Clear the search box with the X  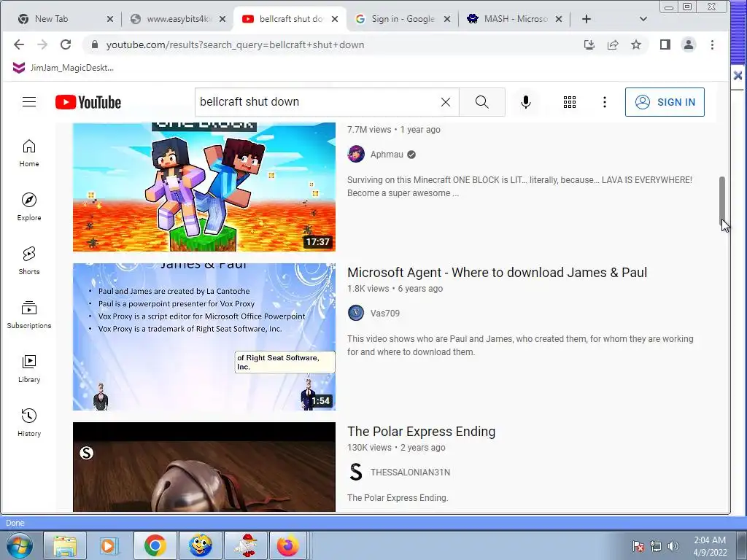point(446,102)
